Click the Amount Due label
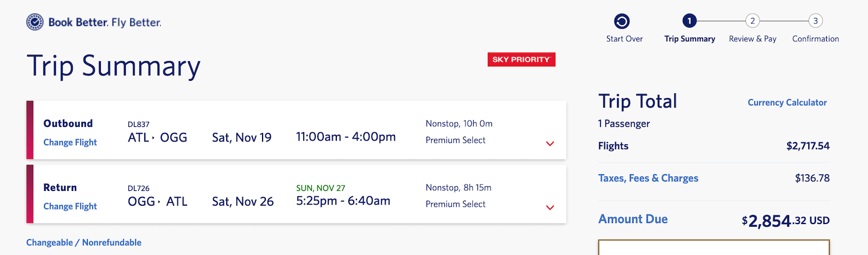The image size is (868, 255). coord(633,219)
